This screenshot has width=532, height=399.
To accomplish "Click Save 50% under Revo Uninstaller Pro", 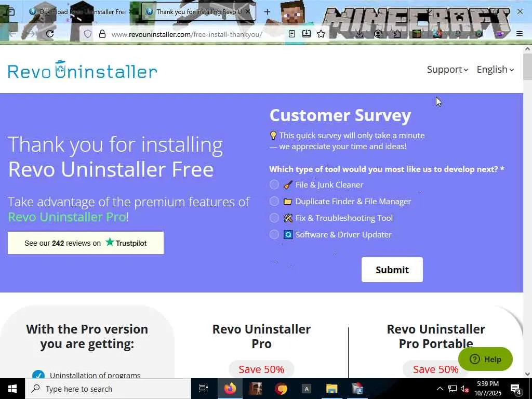I will 261,369.
